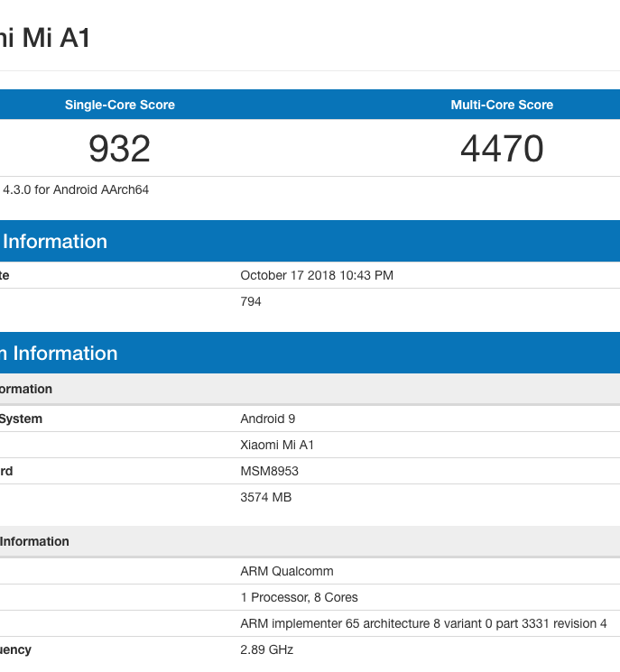Click the Android 9 operating system value
620x672 pixels.
tap(267, 419)
